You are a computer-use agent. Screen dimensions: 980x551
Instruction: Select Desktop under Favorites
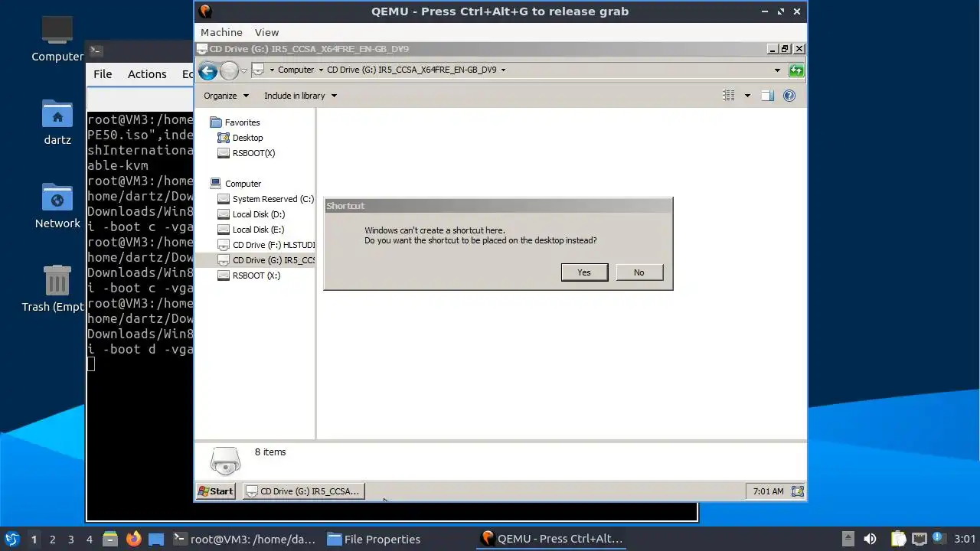click(x=240, y=138)
